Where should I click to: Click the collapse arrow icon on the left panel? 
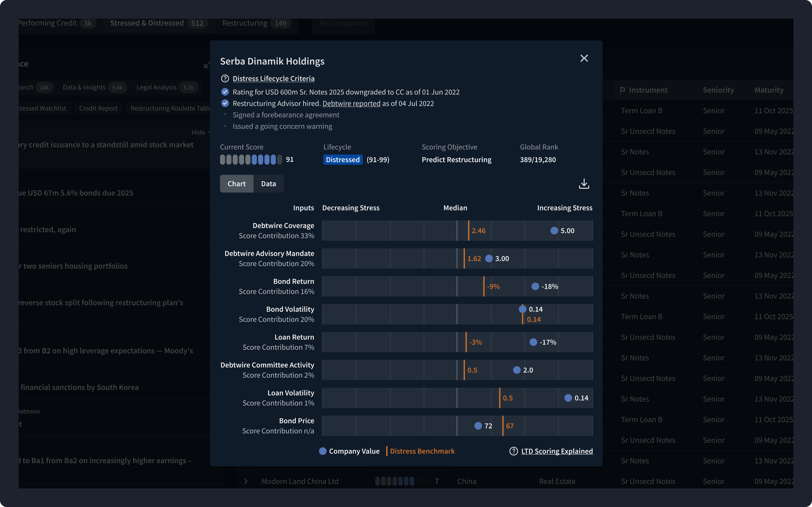(207, 65)
